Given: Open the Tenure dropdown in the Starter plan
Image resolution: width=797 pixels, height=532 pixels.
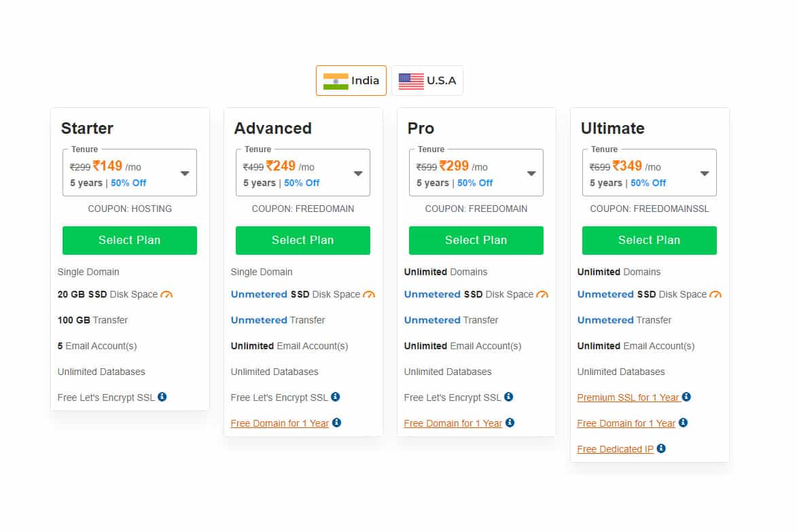Looking at the screenshot, I should [184, 173].
